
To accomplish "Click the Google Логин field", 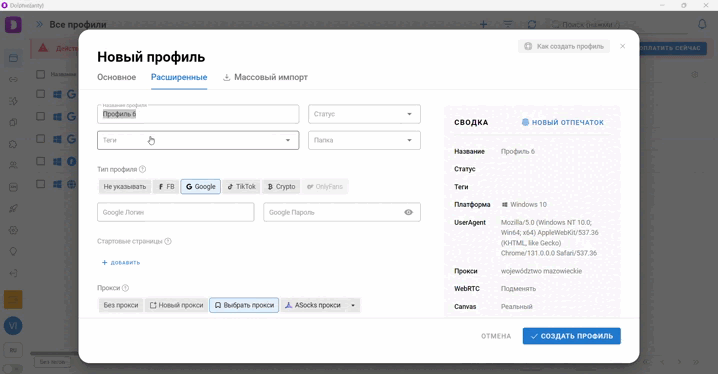I will click(x=175, y=212).
